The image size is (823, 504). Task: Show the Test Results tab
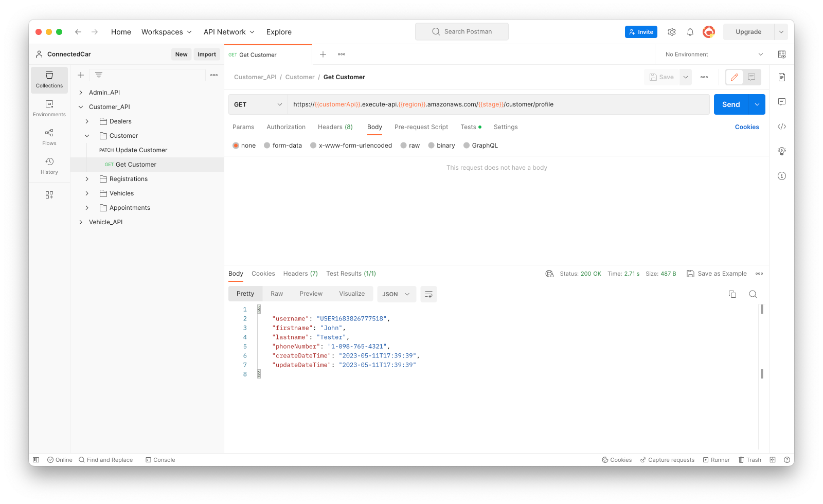click(x=351, y=274)
